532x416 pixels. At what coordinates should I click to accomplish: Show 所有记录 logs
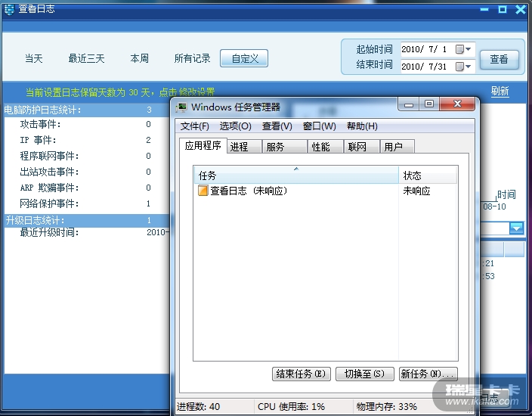193,58
